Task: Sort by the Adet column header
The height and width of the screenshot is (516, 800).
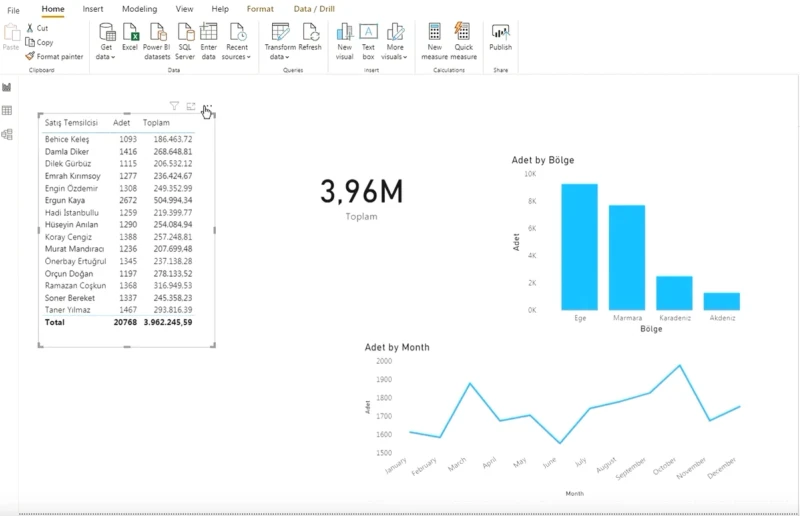Action: [121, 122]
